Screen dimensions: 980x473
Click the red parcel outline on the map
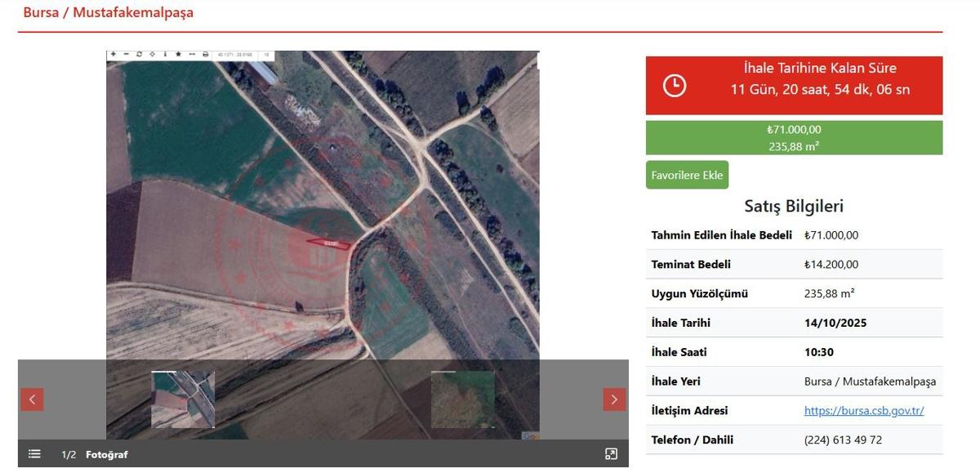330,243
